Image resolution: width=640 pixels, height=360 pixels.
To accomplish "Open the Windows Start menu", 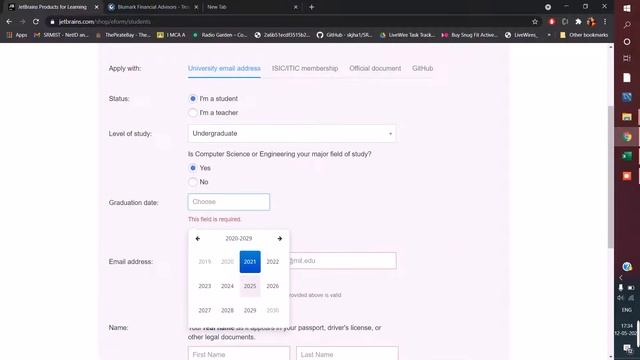I will (627, 7).
